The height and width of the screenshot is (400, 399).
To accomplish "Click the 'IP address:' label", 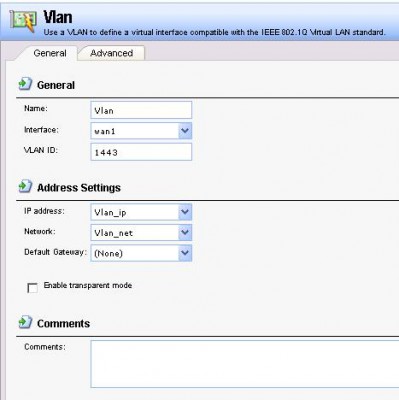I will (44, 211).
